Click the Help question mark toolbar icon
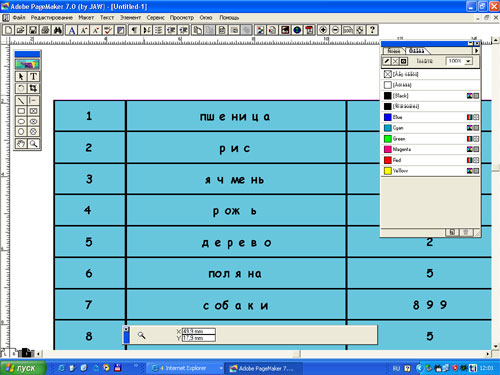 (372, 30)
